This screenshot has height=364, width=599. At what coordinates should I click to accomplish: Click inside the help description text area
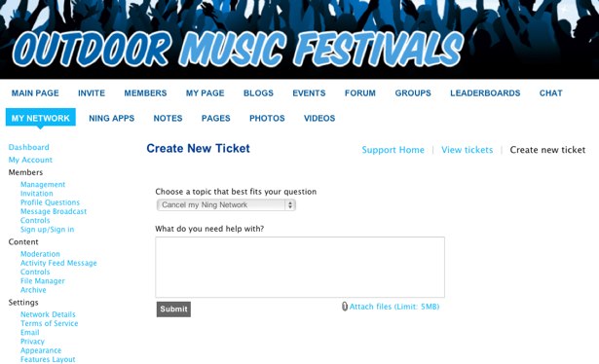coord(300,267)
